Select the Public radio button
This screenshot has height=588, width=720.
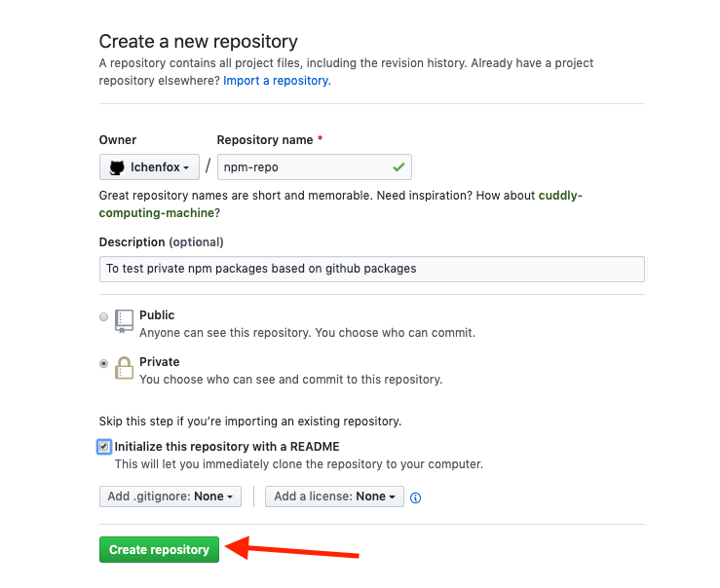[103, 316]
